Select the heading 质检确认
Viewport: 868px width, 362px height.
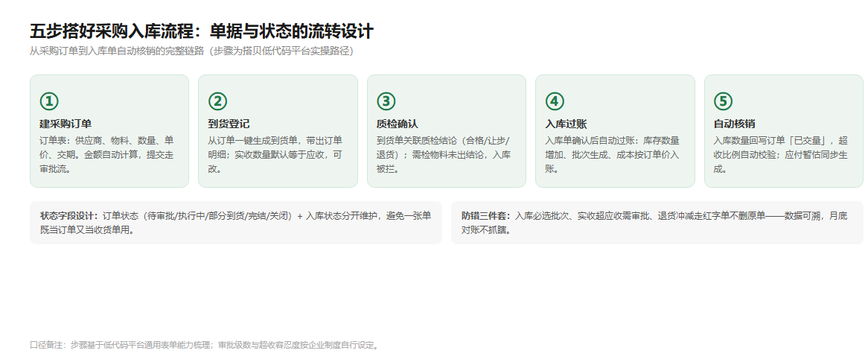pyautogui.click(x=398, y=124)
